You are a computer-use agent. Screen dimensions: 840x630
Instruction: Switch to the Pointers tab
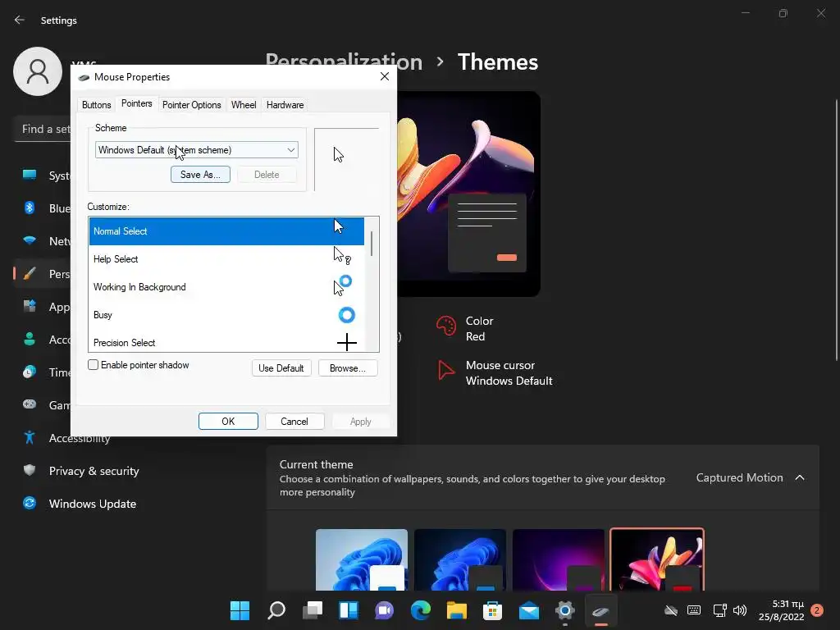[137, 103]
